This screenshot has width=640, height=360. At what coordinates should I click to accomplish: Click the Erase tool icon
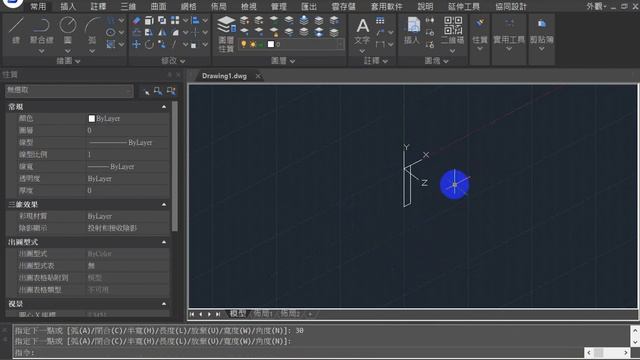[137, 20]
